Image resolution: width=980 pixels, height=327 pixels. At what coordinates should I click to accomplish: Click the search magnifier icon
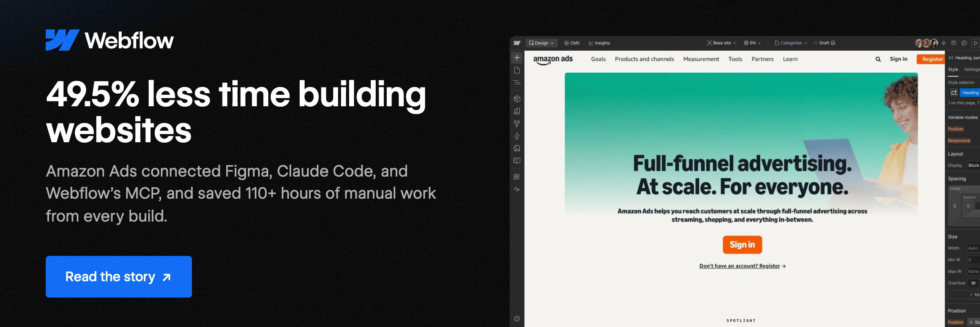pyautogui.click(x=878, y=59)
